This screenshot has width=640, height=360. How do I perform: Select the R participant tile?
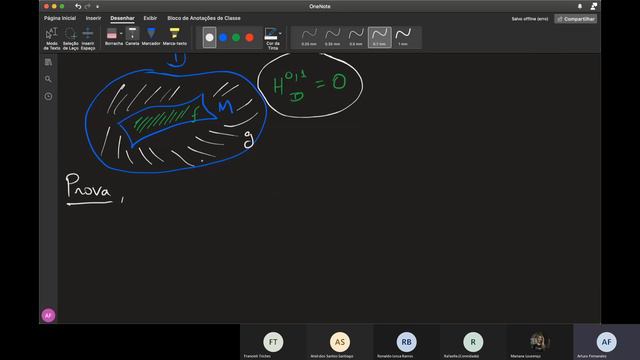pyautogui.click(x=473, y=342)
